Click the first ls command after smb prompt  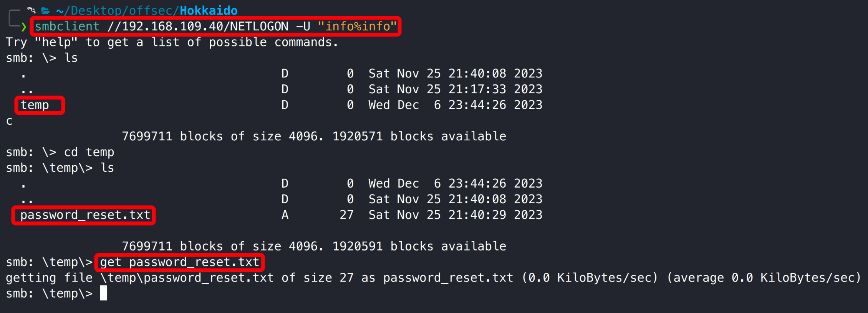click(x=71, y=58)
